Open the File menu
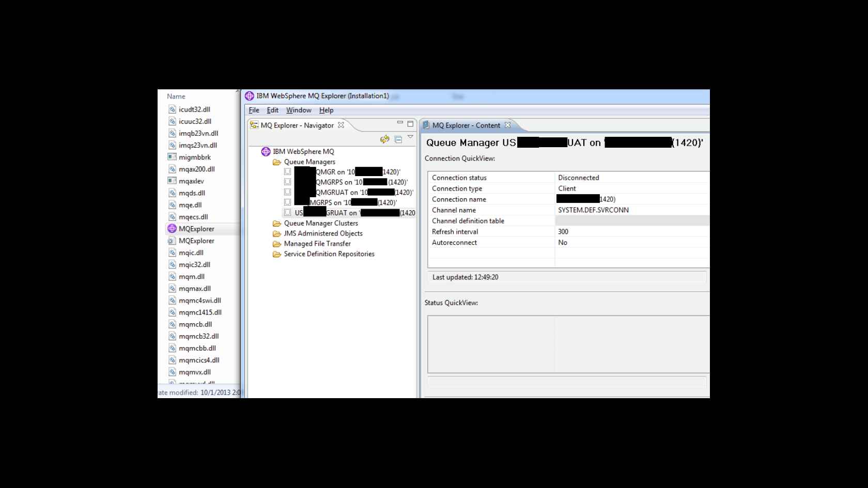 pyautogui.click(x=254, y=111)
